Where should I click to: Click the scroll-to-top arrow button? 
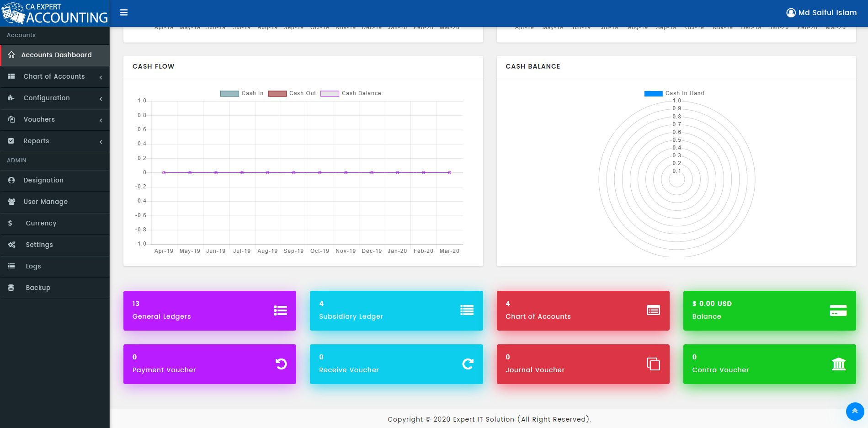coord(855,411)
